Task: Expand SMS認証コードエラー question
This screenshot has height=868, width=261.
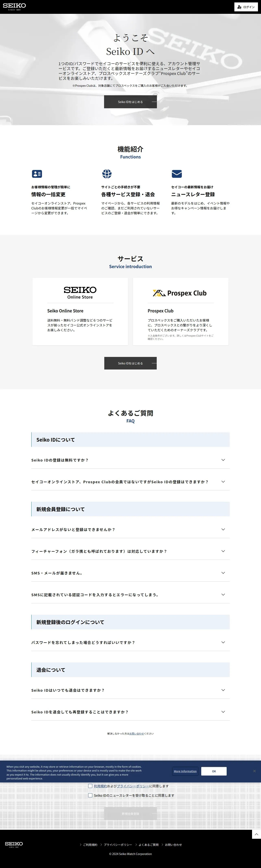Action: click(x=130, y=595)
